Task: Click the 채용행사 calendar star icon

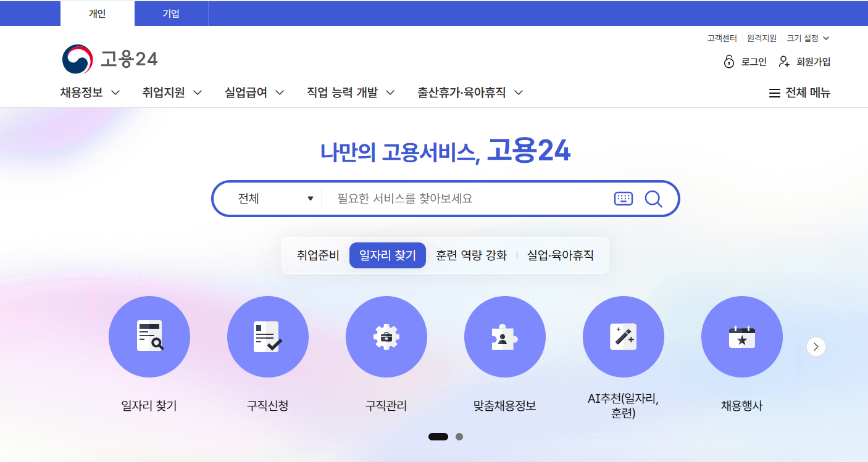Action: 742,337
